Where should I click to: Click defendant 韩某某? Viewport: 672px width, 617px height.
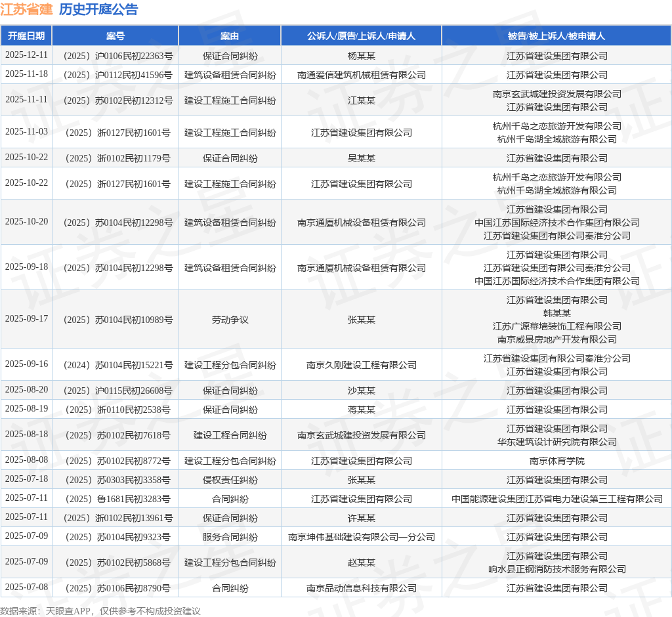pyautogui.click(x=556, y=314)
